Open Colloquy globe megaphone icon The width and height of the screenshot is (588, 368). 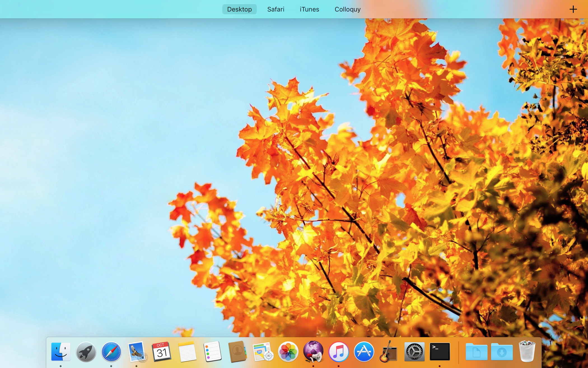tap(313, 351)
